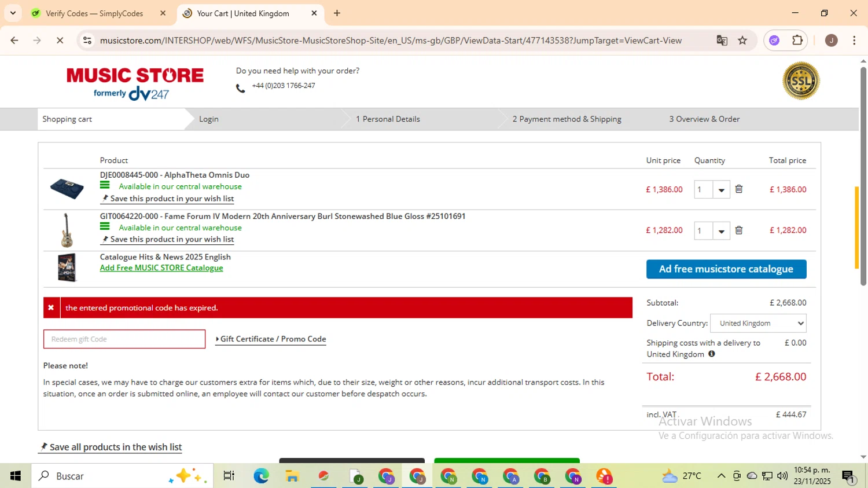868x488 pixels.
Task: Open weather widget showing 27°C
Action: click(682, 476)
